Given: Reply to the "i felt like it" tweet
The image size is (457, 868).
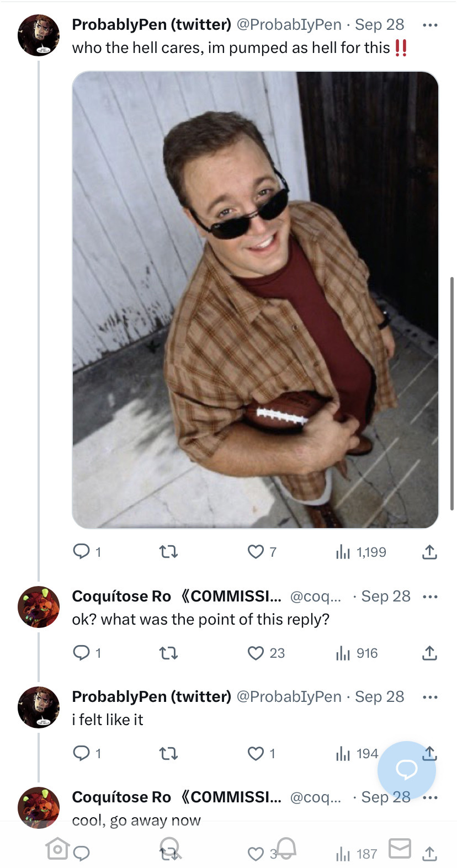Looking at the screenshot, I should point(82,753).
